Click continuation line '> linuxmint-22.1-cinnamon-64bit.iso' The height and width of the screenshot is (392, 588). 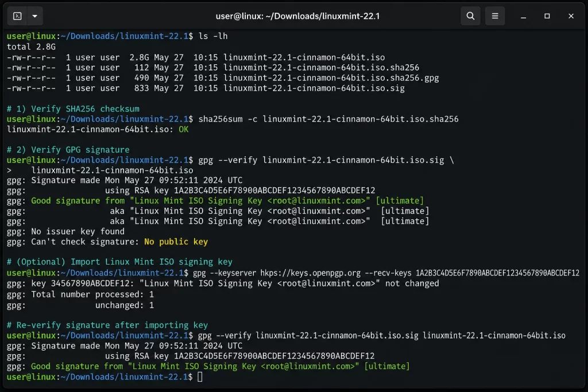tap(100, 170)
